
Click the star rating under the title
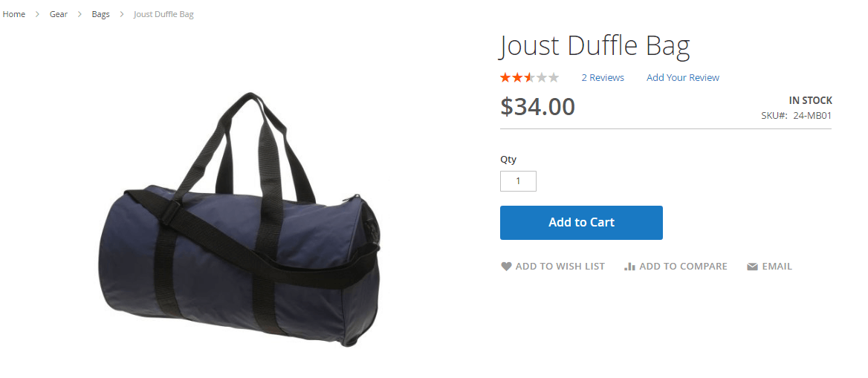529,77
